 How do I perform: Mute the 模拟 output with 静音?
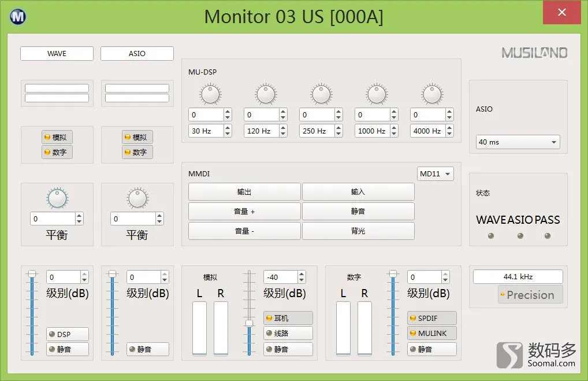click(288, 349)
